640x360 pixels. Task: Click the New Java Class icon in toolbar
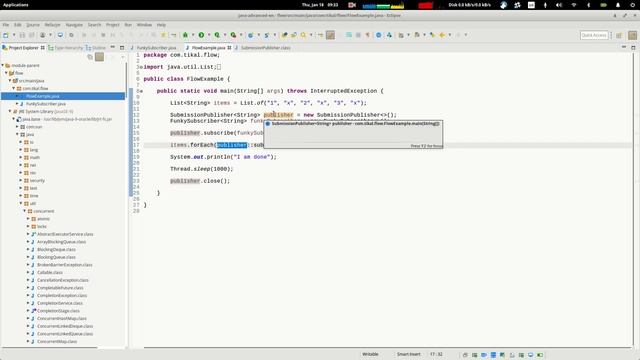point(251,36)
